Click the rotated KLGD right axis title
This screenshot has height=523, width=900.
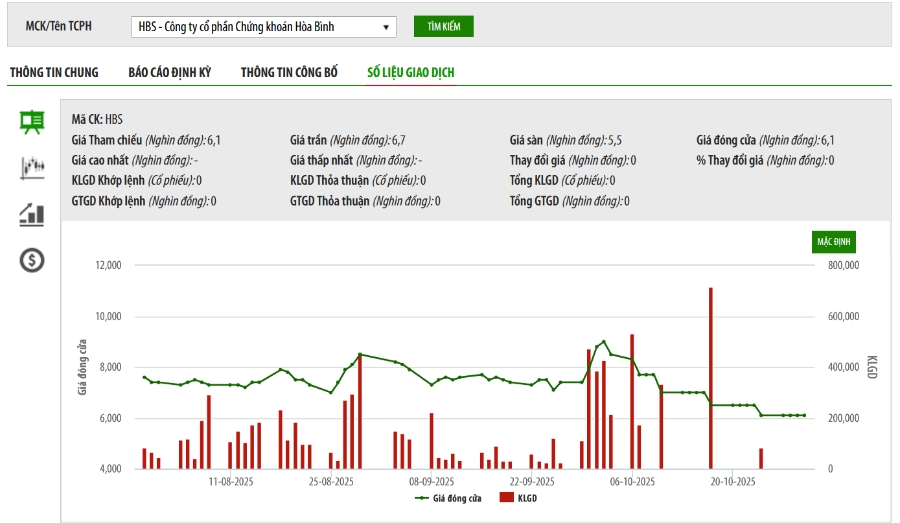pos(870,366)
